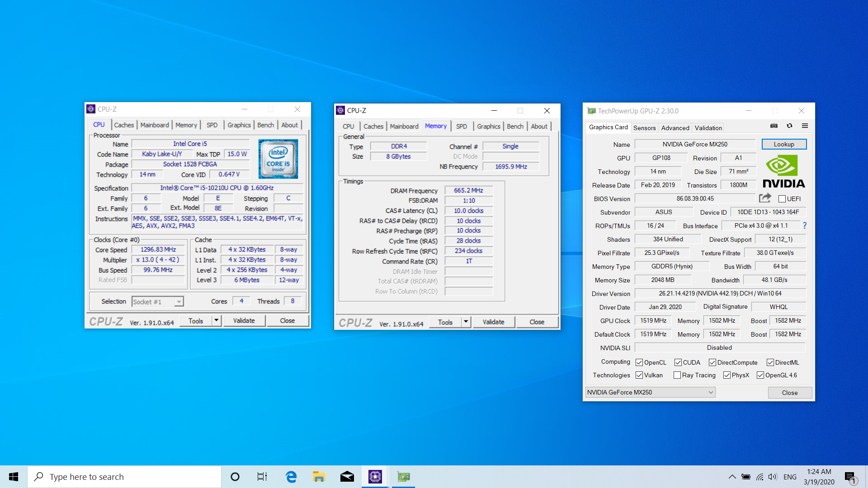
Task: Open Graphics tab in Memory CPU-Z window
Action: [489, 127]
